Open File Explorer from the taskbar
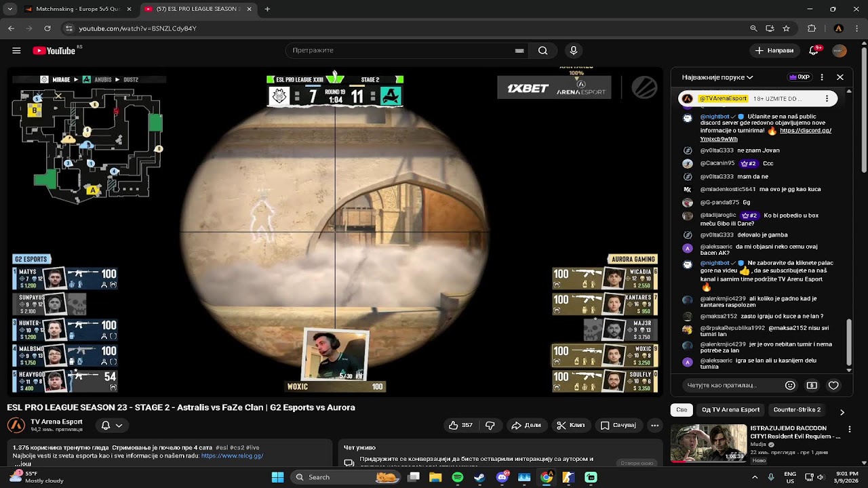Image resolution: width=868 pixels, height=488 pixels. [x=435, y=477]
